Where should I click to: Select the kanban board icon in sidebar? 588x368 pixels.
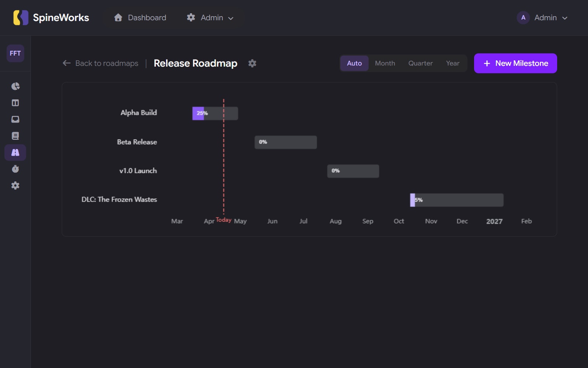pos(15,103)
